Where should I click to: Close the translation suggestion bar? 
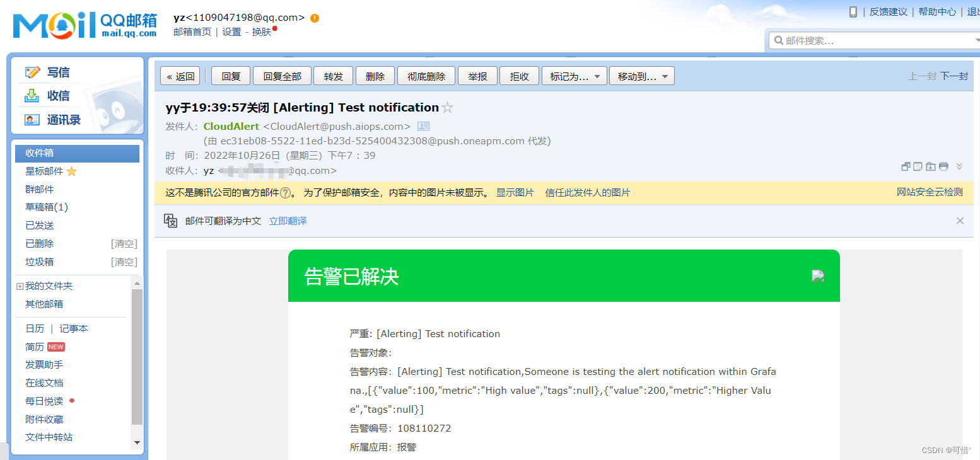click(960, 221)
